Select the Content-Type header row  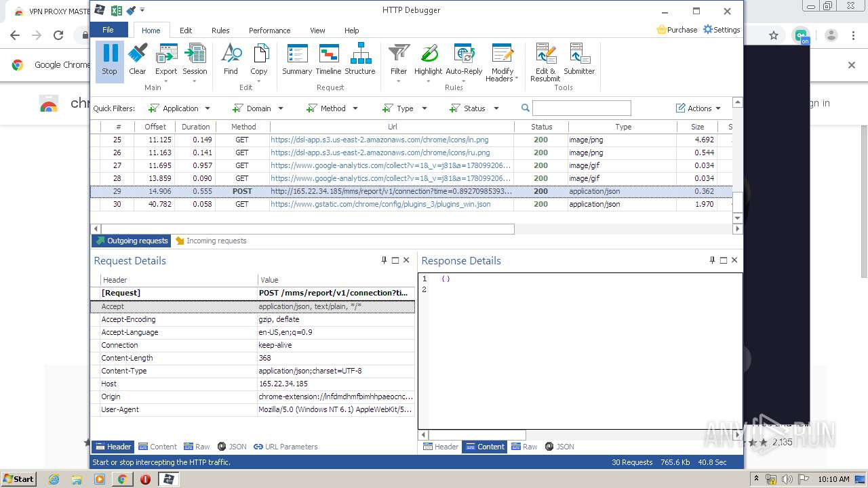coord(253,371)
